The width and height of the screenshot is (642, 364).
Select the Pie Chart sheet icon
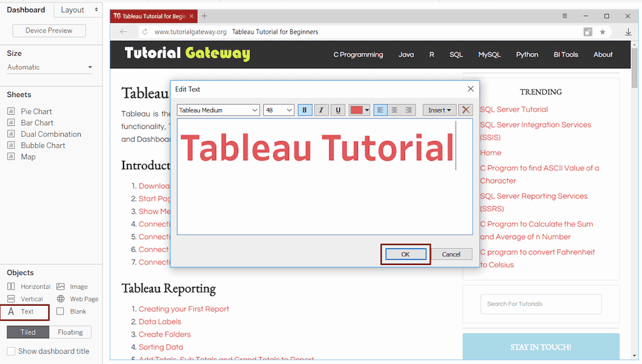11,112
